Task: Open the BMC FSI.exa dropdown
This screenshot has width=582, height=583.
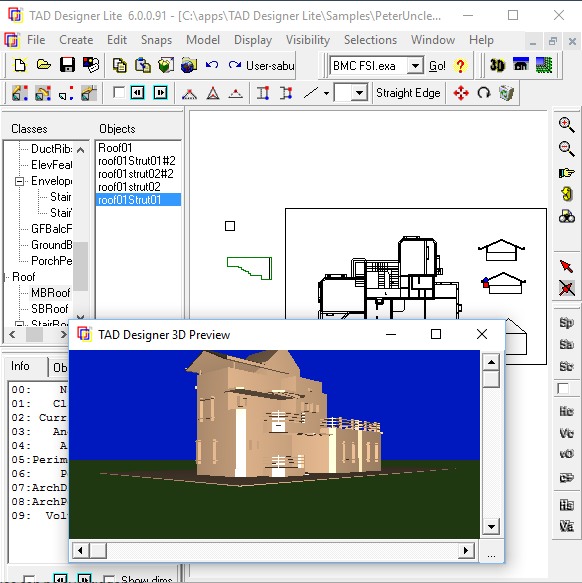Action: [415, 66]
